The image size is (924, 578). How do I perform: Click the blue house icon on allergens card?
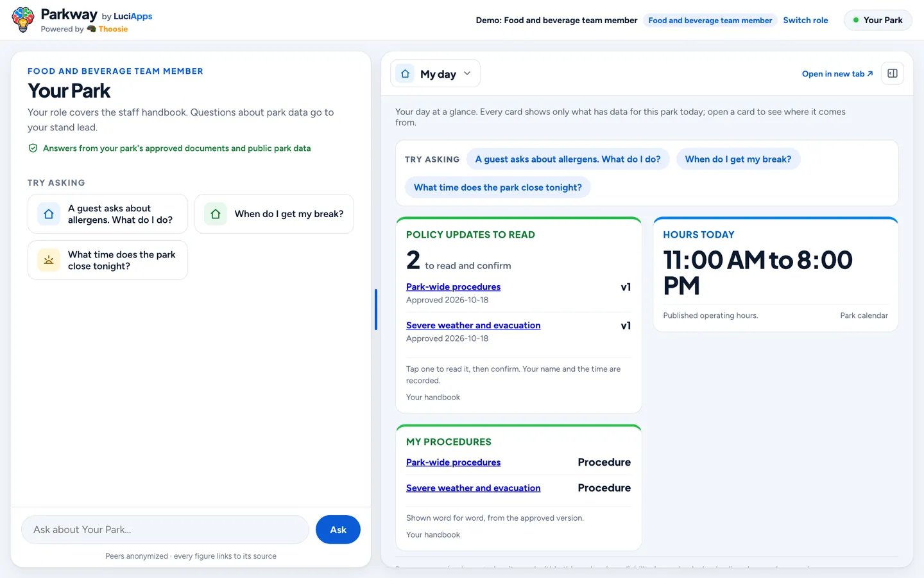[49, 214]
